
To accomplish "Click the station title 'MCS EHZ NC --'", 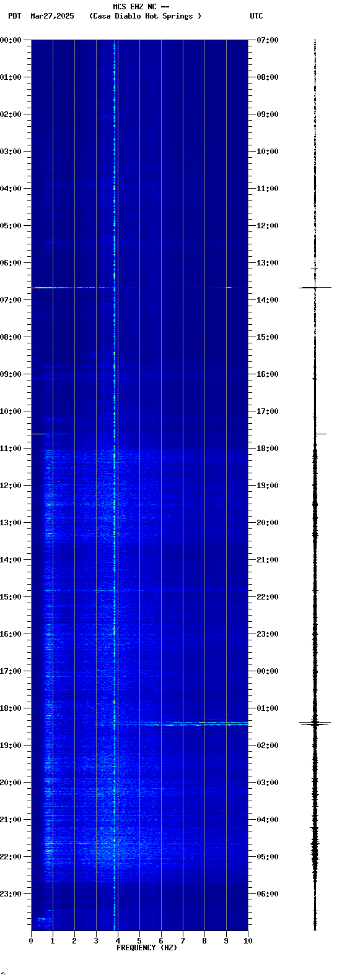I will (141, 7).
